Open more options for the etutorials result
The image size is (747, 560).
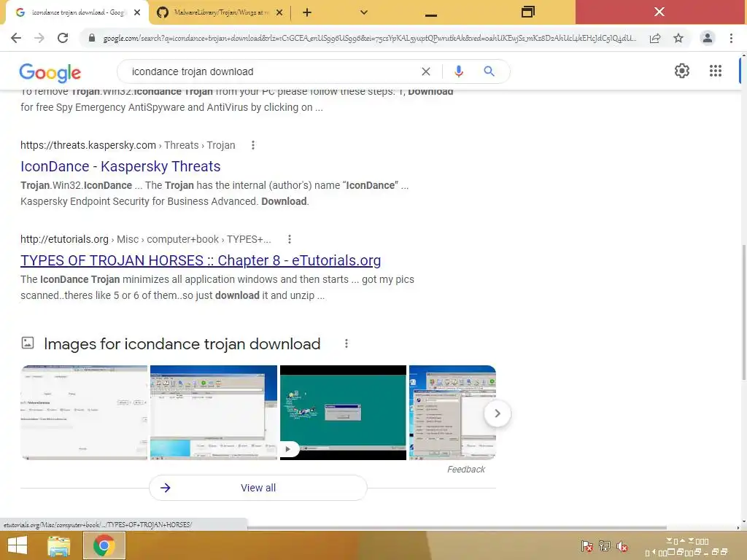pyautogui.click(x=289, y=239)
